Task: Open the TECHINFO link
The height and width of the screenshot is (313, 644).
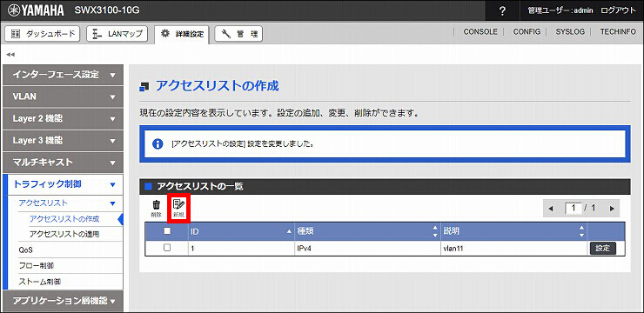Action: (x=618, y=31)
